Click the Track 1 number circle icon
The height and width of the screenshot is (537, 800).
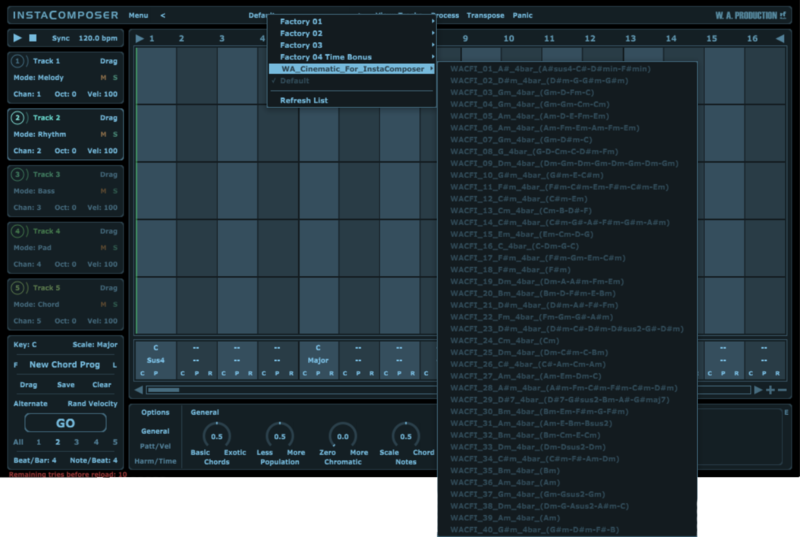tap(18, 62)
